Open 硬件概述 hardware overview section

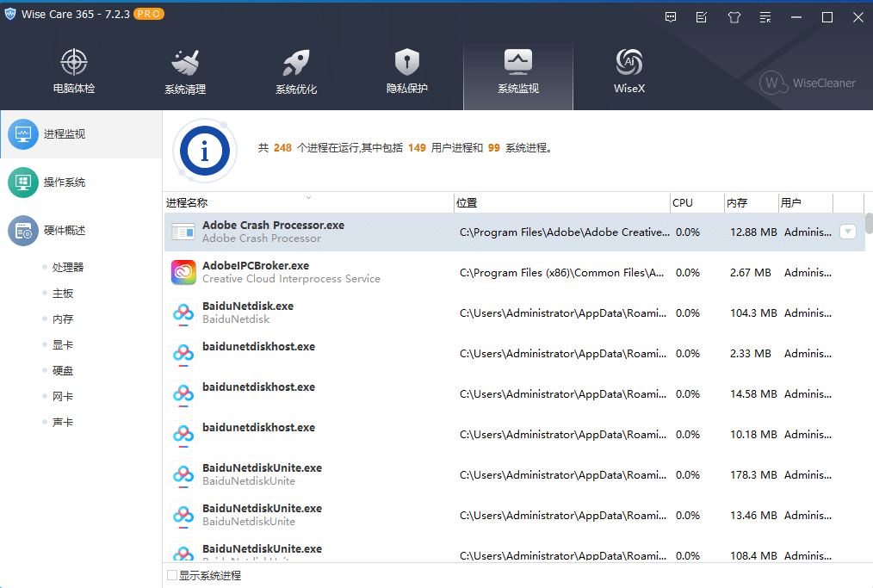click(64, 231)
